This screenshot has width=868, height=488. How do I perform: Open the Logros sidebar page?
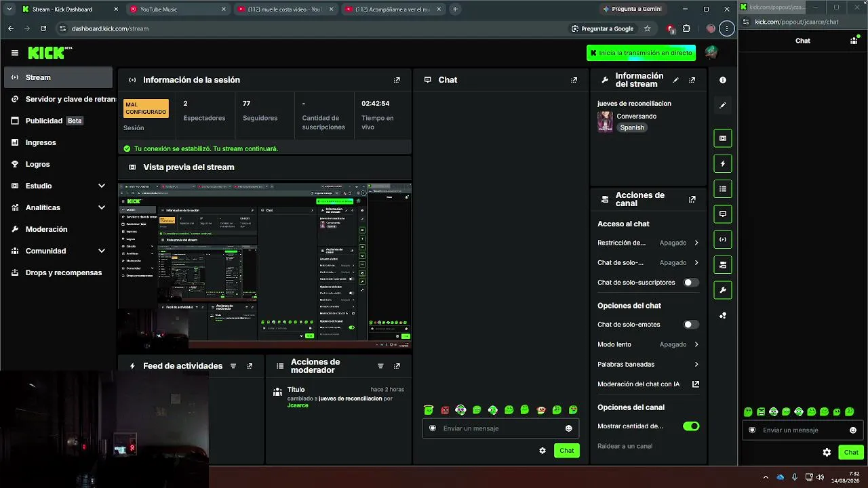click(x=58, y=164)
